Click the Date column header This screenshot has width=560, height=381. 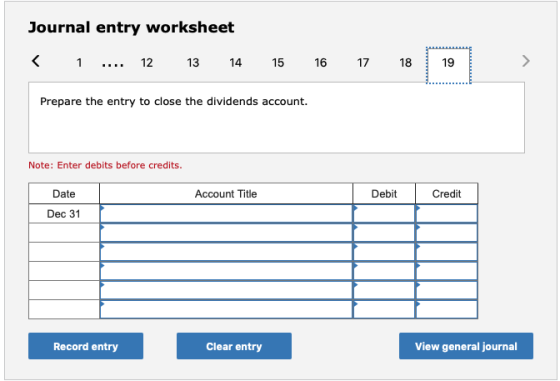[64, 194]
